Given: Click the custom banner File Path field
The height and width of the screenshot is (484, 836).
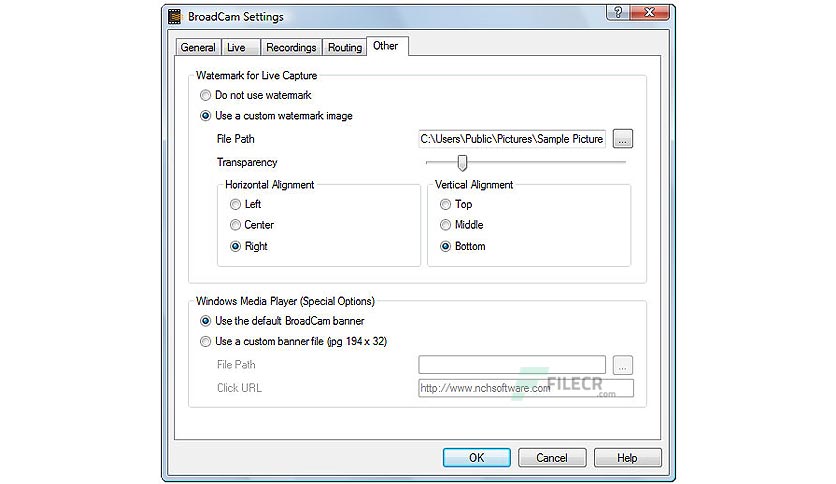Looking at the screenshot, I should 512,365.
